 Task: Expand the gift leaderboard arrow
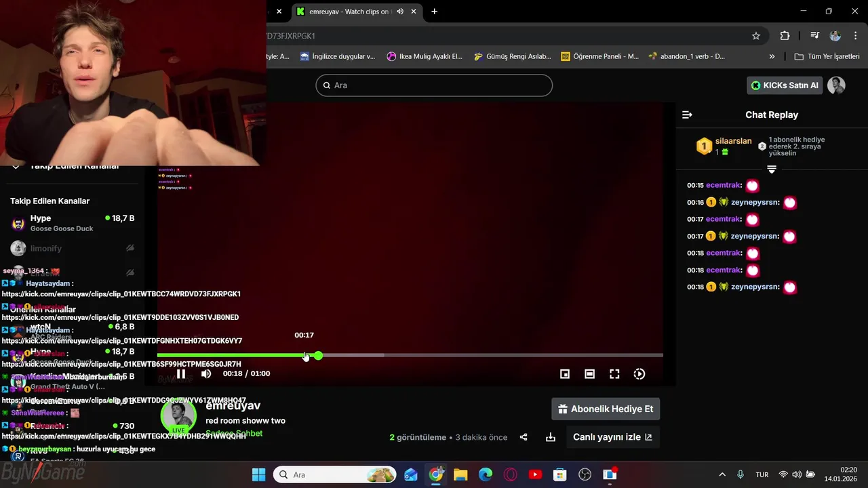pos(772,169)
